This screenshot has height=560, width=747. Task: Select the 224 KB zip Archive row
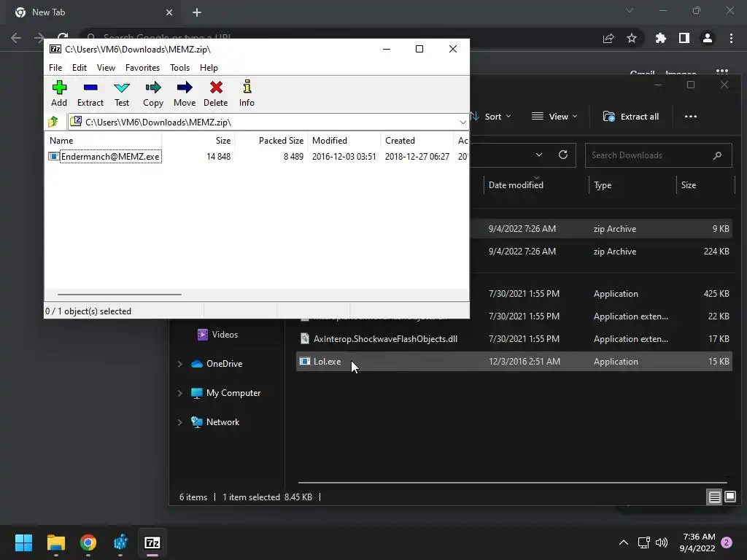[602, 252]
